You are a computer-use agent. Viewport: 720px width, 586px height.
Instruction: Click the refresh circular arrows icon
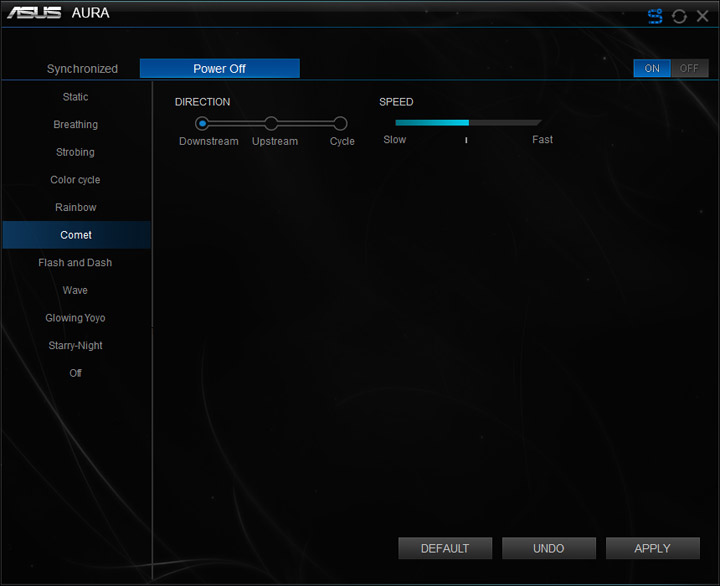[679, 16]
